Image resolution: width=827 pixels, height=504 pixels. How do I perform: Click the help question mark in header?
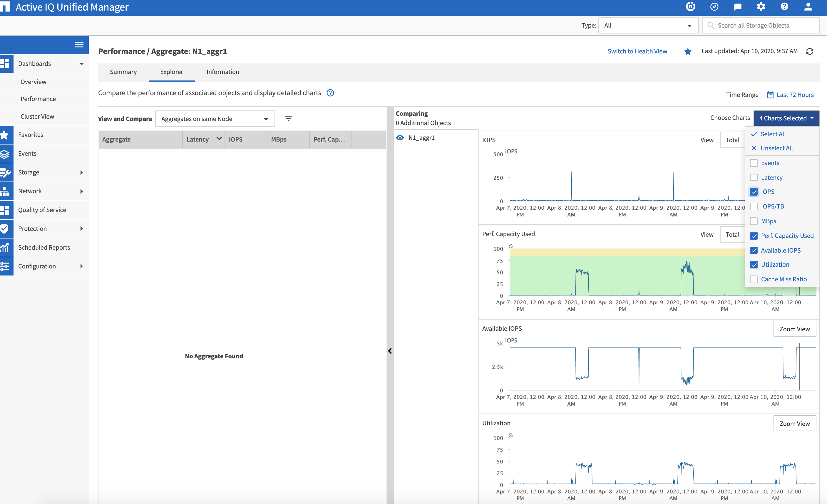784,7
